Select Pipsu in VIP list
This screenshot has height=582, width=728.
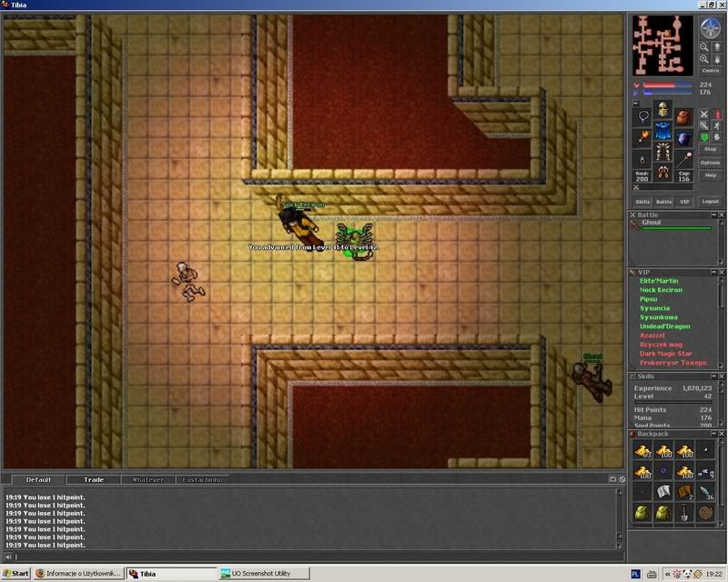[x=648, y=299]
